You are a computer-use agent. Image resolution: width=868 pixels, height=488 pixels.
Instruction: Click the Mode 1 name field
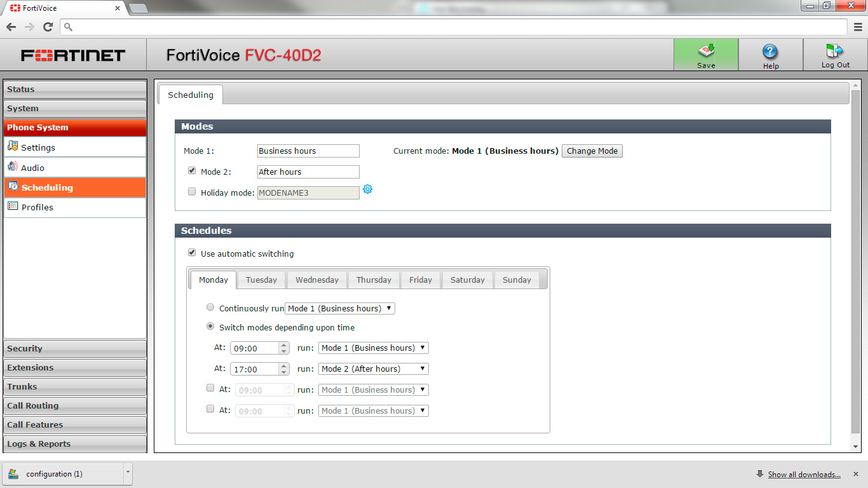pos(308,151)
